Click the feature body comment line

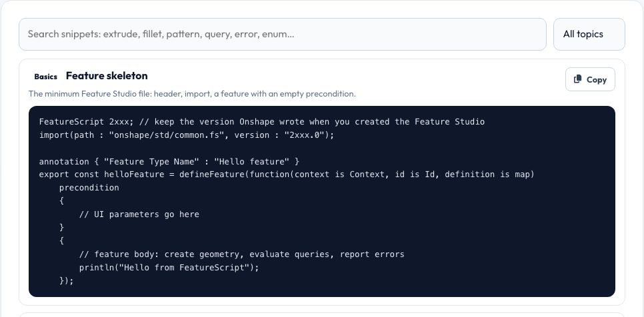[x=242, y=254]
